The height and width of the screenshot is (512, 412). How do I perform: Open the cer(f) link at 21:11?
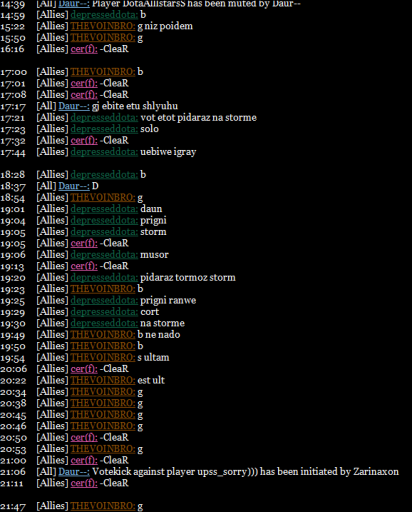coord(84,483)
